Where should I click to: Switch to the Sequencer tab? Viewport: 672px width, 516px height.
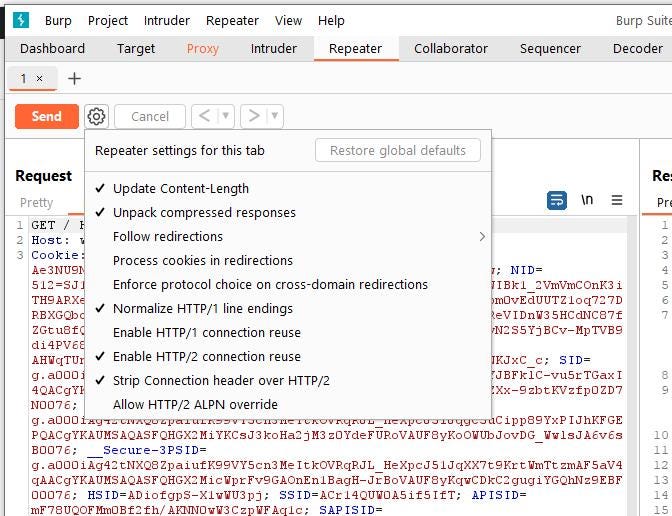click(x=550, y=48)
